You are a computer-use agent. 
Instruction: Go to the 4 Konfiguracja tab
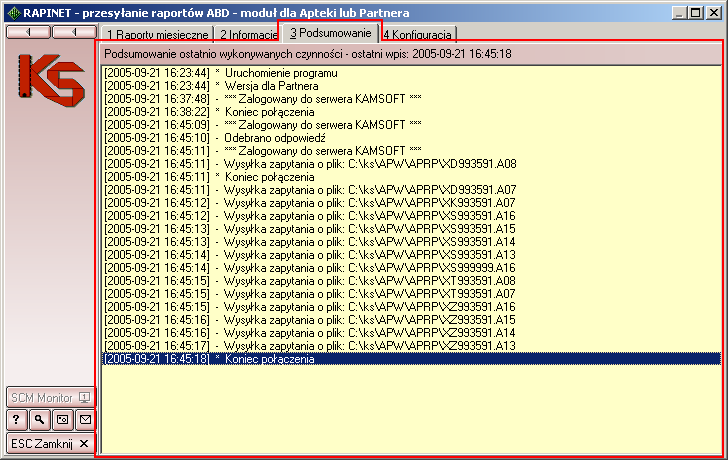tap(418, 34)
